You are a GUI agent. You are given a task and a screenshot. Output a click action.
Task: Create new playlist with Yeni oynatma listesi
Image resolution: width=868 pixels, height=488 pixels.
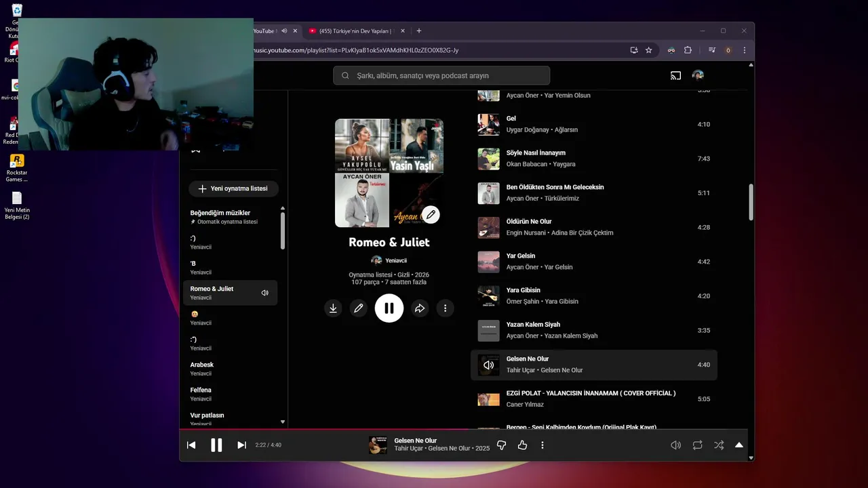pyautogui.click(x=233, y=188)
